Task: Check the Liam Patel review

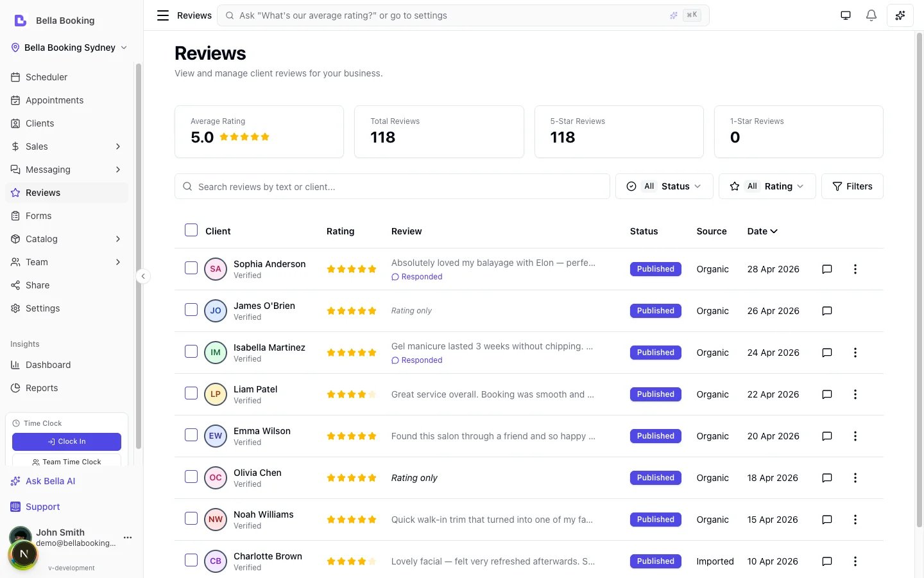Action: click(x=191, y=393)
